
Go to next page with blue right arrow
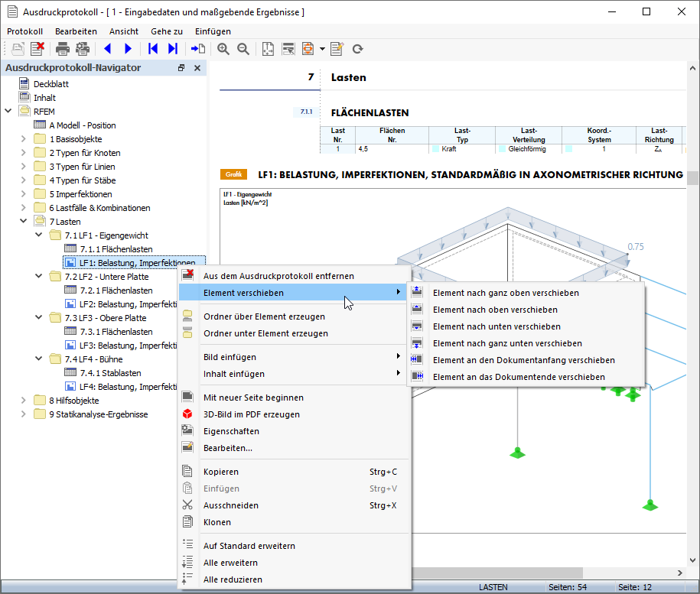[128, 49]
